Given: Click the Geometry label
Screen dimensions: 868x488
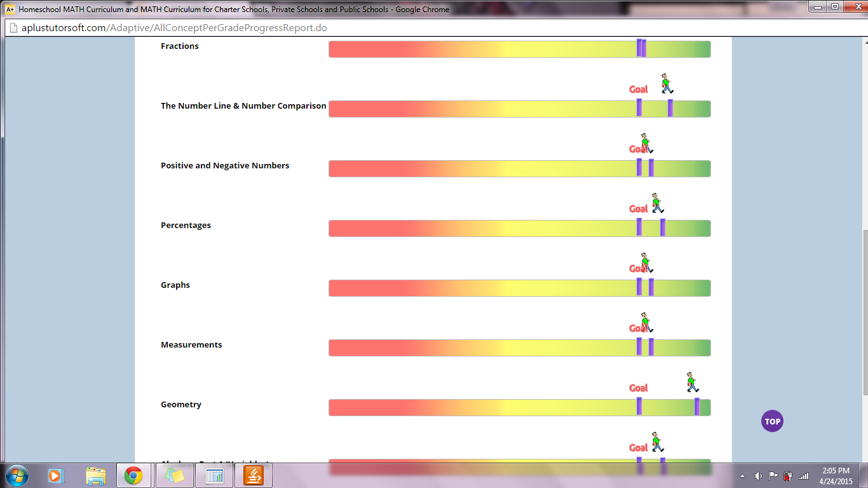Looking at the screenshot, I should pyautogui.click(x=181, y=405).
